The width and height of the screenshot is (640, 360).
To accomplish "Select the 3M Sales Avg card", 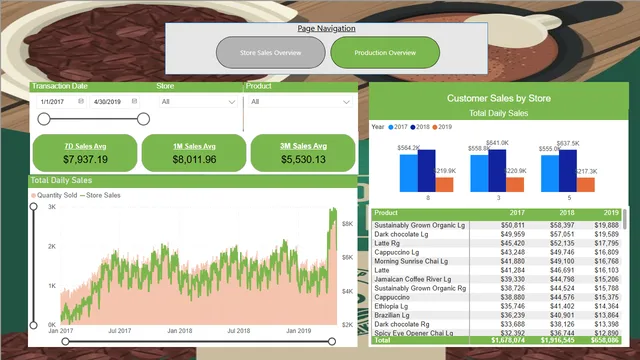I will [303, 153].
